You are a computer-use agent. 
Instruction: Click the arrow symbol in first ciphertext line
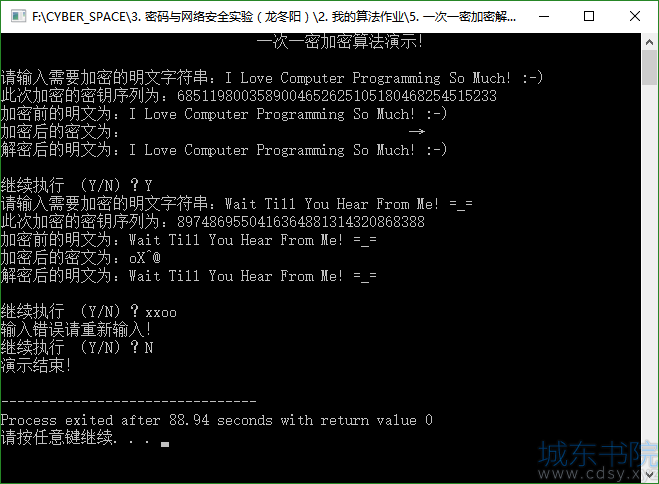click(416, 132)
